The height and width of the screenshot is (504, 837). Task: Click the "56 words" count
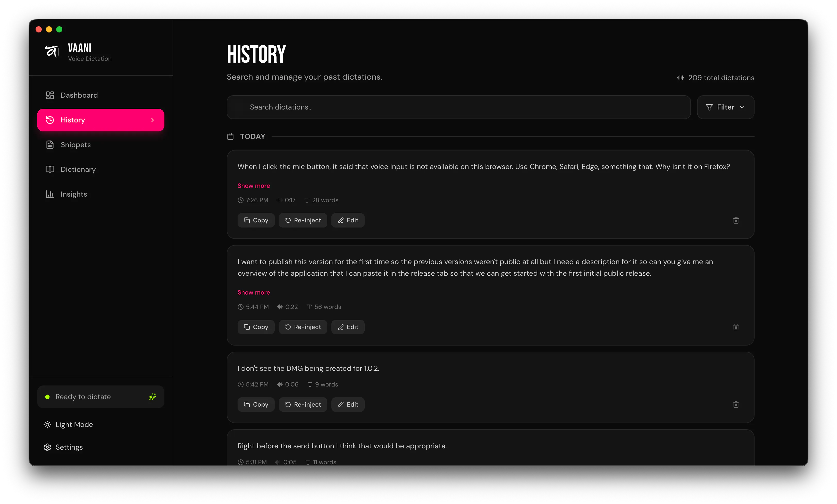pos(327,307)
